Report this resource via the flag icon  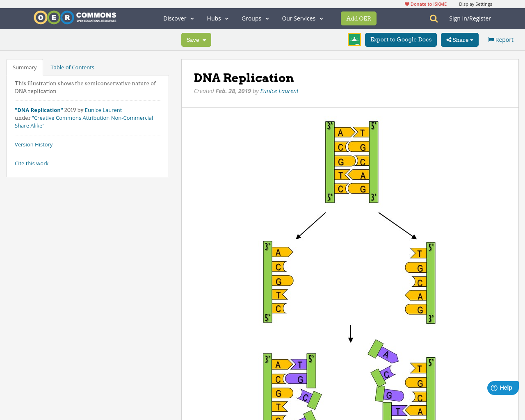491,39
